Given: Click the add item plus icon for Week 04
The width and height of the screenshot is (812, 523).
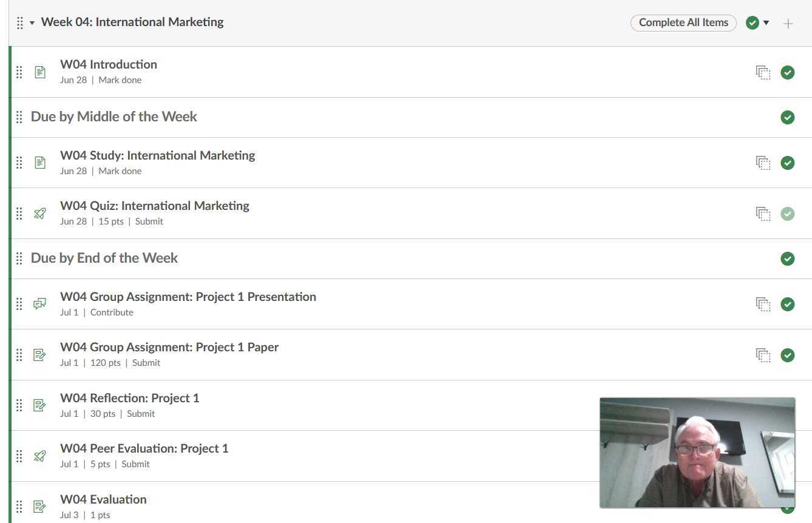Looking at the screenshot, I should (x=788, y=24).
